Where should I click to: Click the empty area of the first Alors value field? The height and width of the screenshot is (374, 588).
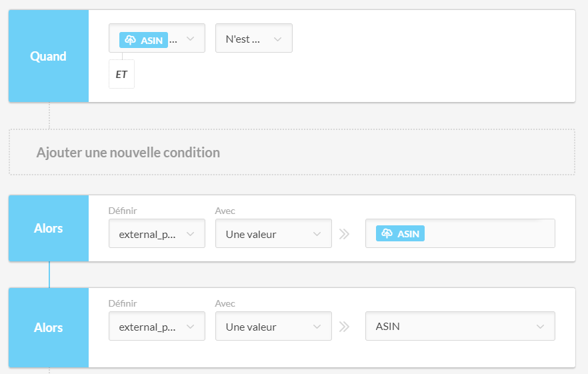pos(490,233)
